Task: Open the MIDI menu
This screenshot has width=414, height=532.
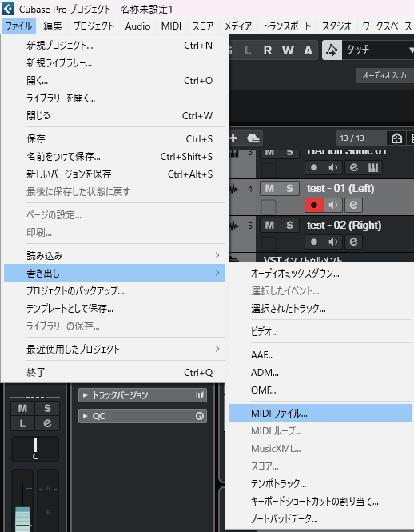Action: (171, 26)
